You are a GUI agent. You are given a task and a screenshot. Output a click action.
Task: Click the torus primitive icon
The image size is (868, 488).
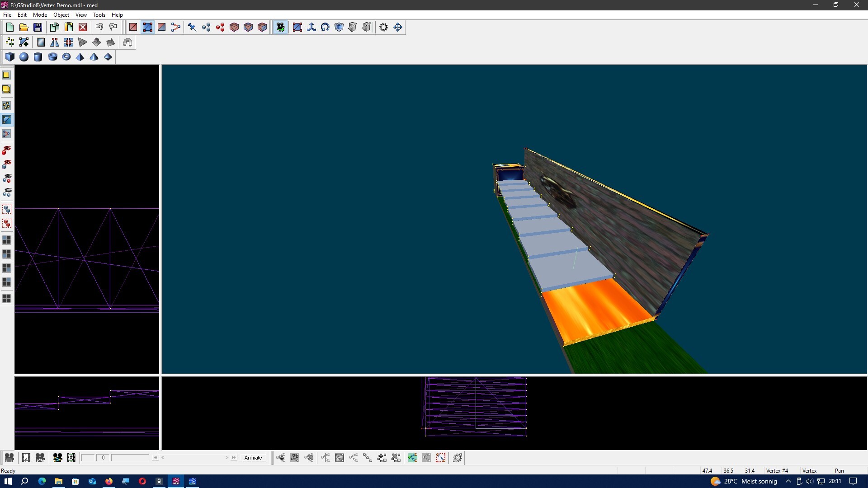pos(66,57)
